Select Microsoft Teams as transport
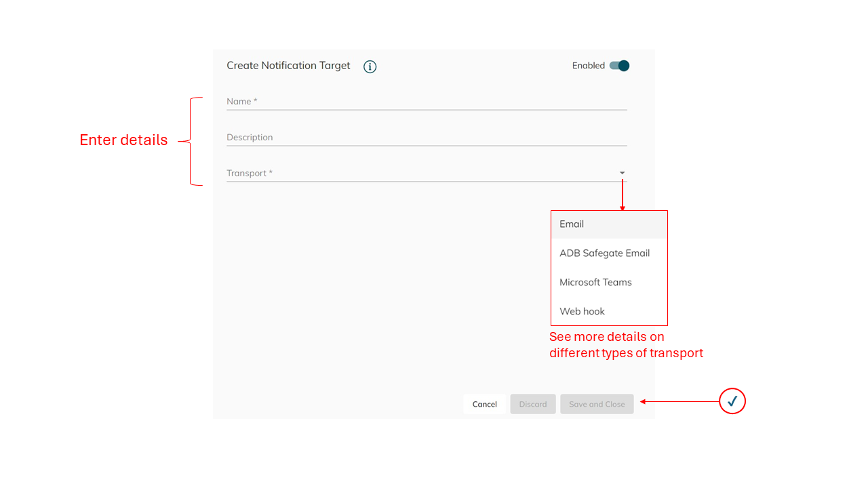 coord(595,282)
